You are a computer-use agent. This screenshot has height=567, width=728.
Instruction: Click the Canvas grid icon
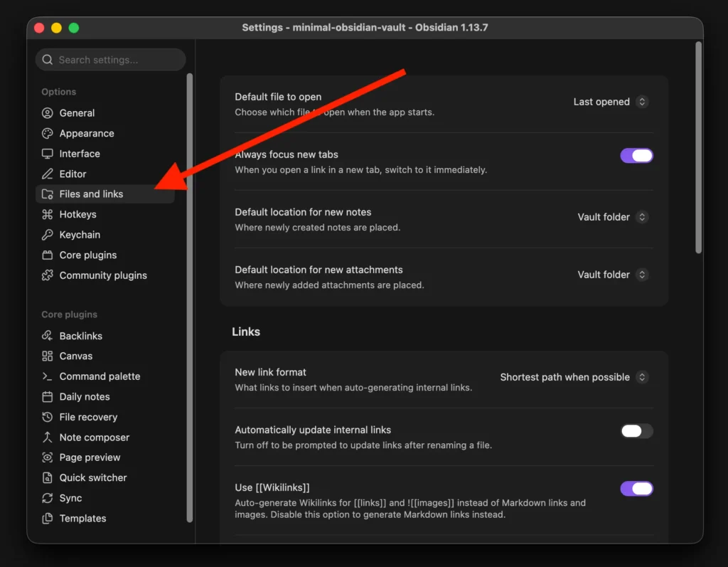pos(48,356)
